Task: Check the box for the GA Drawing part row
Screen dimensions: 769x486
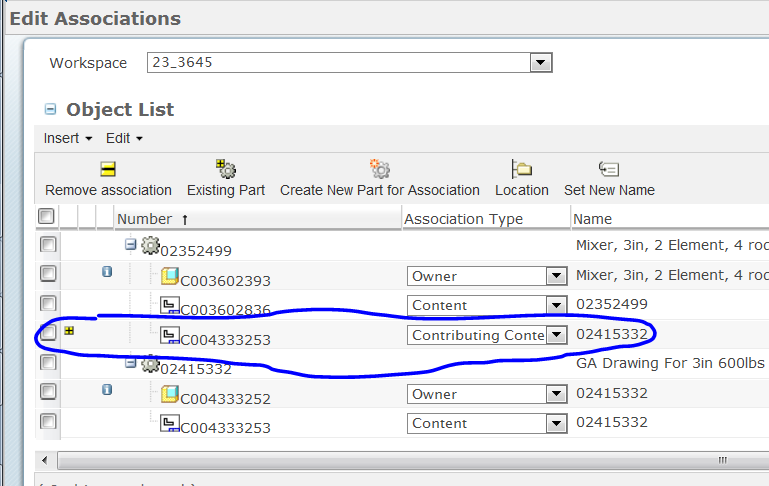Action: pyautogui.click(x=48, y=362)
